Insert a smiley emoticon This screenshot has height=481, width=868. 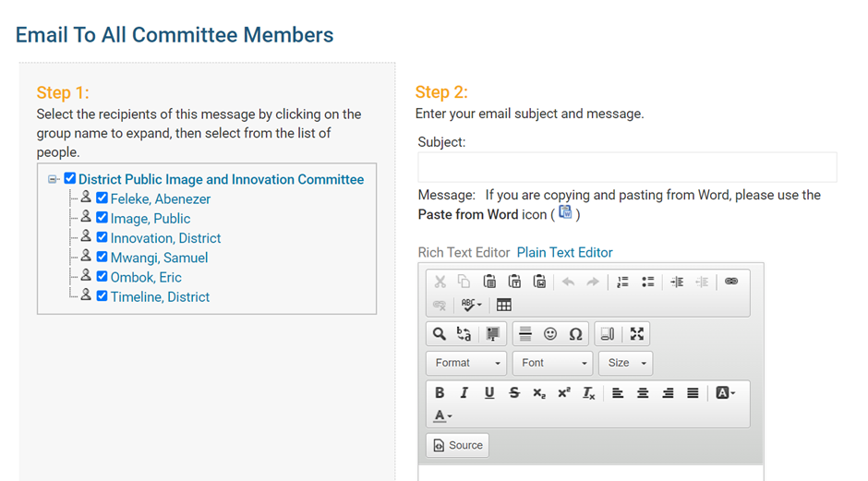pyautogui.click(x=550, y=334)
